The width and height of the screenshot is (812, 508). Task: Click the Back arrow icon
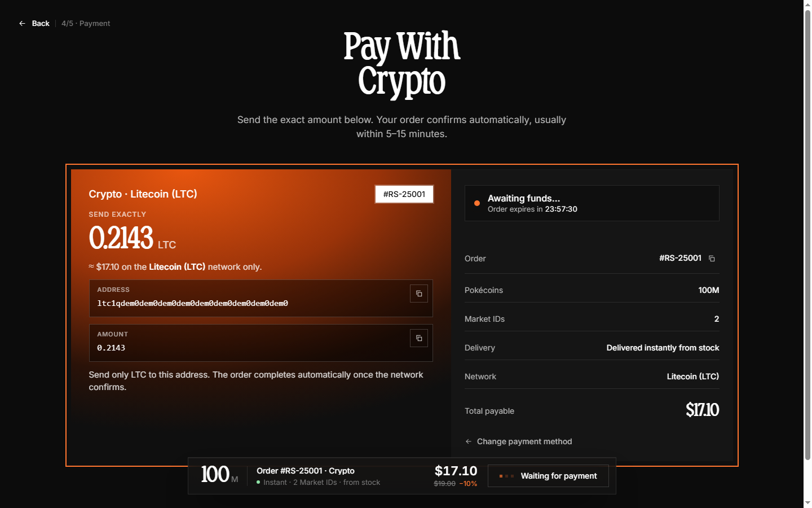click(23, 24)
